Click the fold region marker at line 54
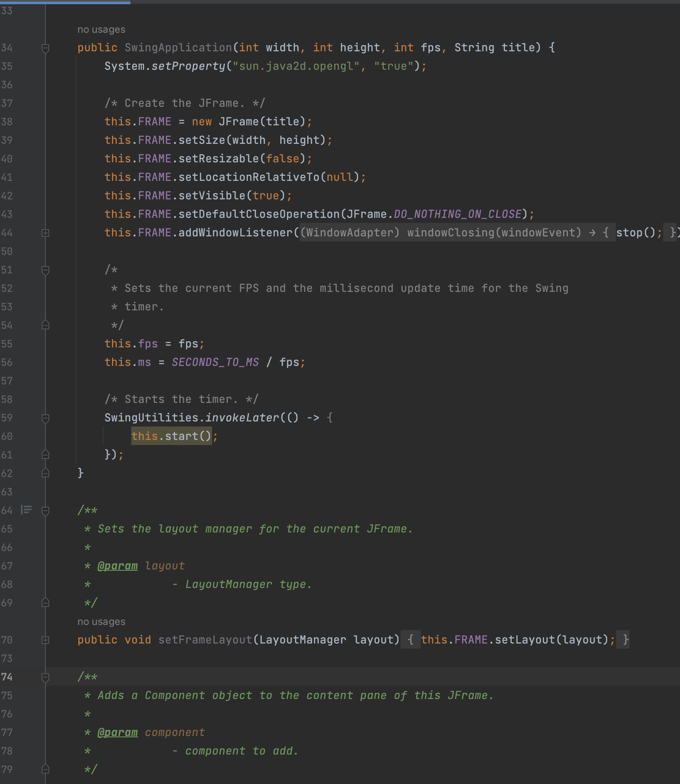This screenshot has width=680, height=784. pos(45,325)
